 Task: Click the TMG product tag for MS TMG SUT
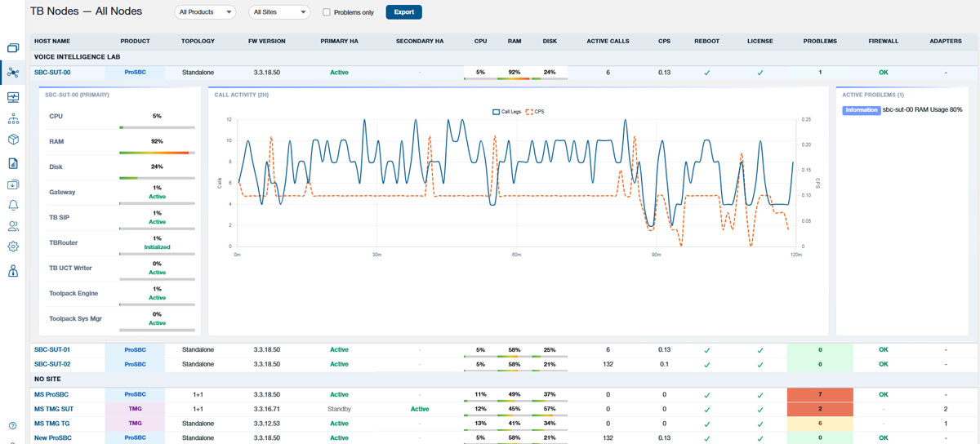[x=135, y=409]
